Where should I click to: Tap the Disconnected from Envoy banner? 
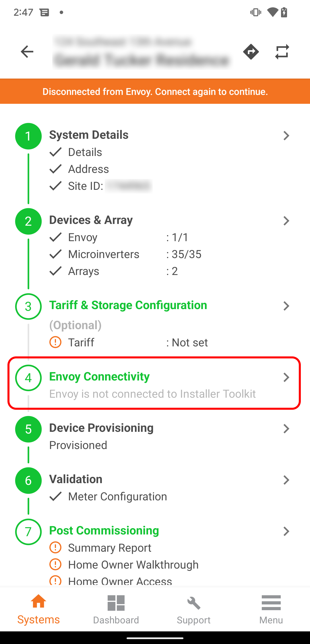(155, 91)
